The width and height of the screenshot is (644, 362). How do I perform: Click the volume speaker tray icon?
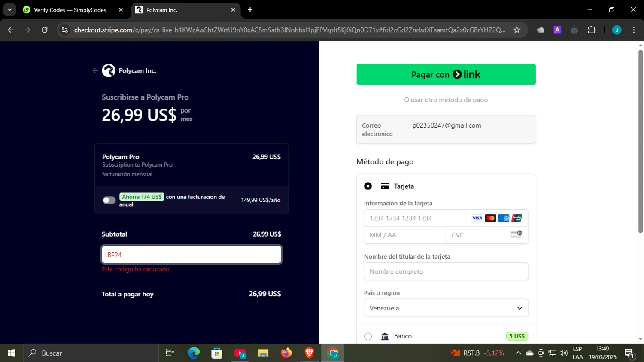click(564, 353)
